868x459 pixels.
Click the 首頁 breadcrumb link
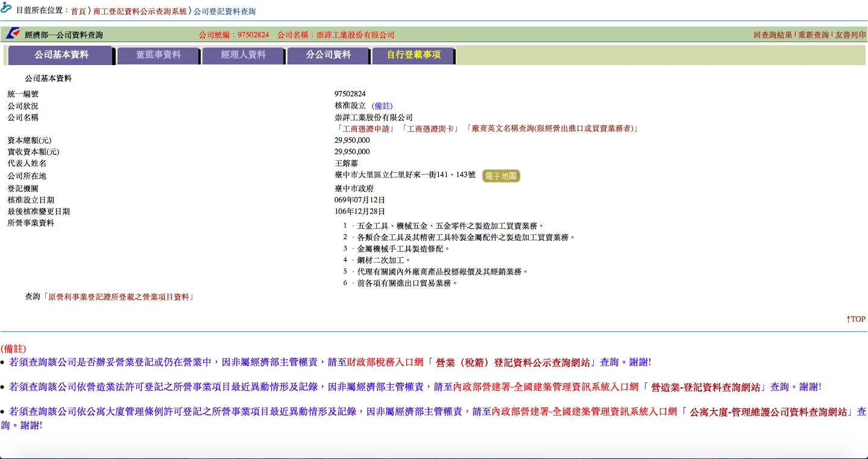point(78,11)
